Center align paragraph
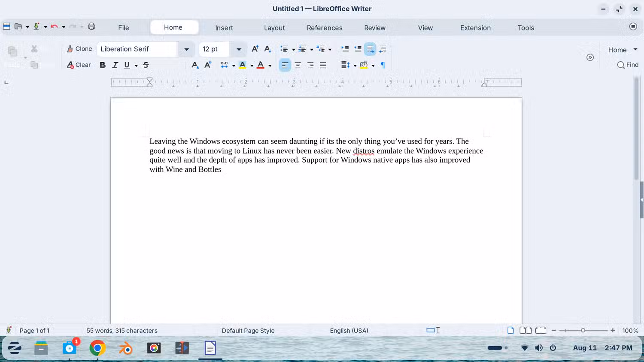Viewport: 644px width, 362px height. point(298,65)
